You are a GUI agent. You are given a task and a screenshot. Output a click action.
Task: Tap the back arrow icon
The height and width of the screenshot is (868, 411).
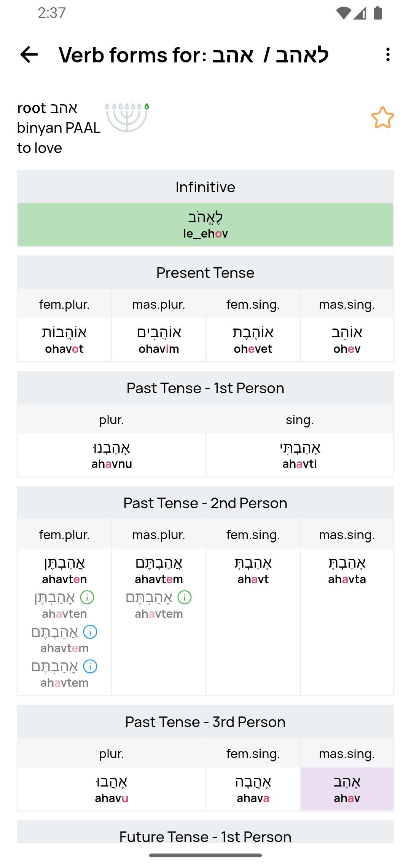coord(29,55)
